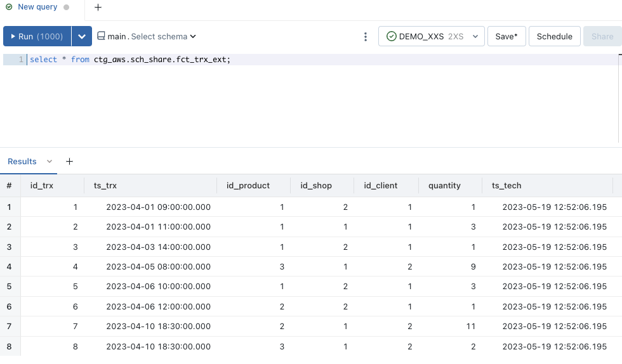Run the query with Run (1000) button

[37, 37]
